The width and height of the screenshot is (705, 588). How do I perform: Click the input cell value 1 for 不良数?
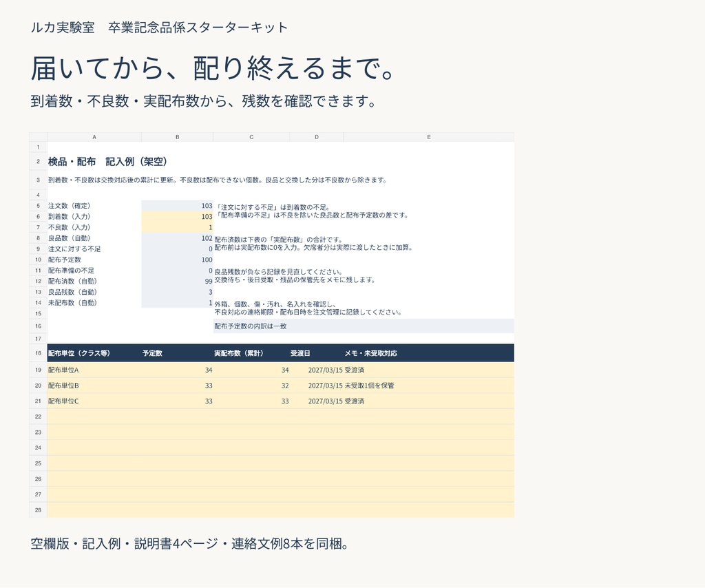[178, 227]
